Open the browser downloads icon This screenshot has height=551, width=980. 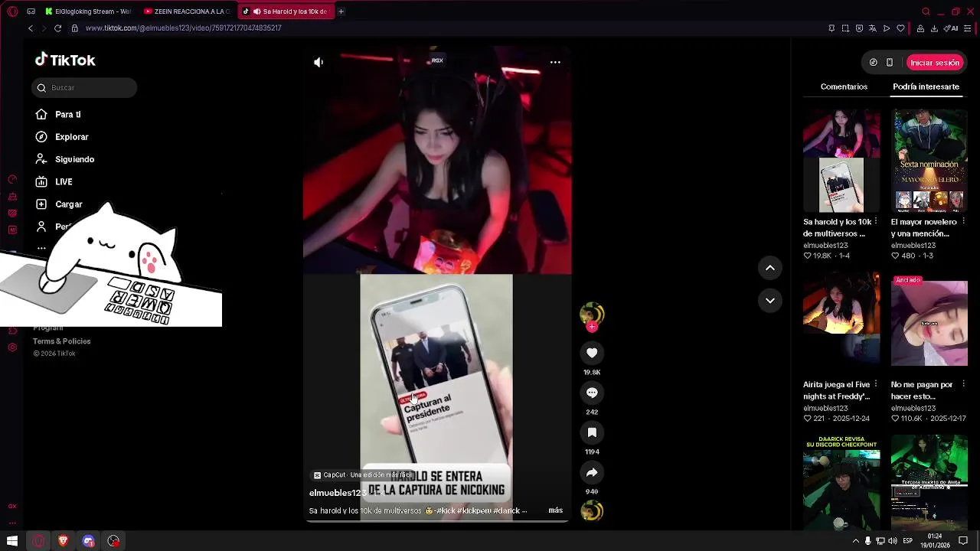tap(934, 28)
